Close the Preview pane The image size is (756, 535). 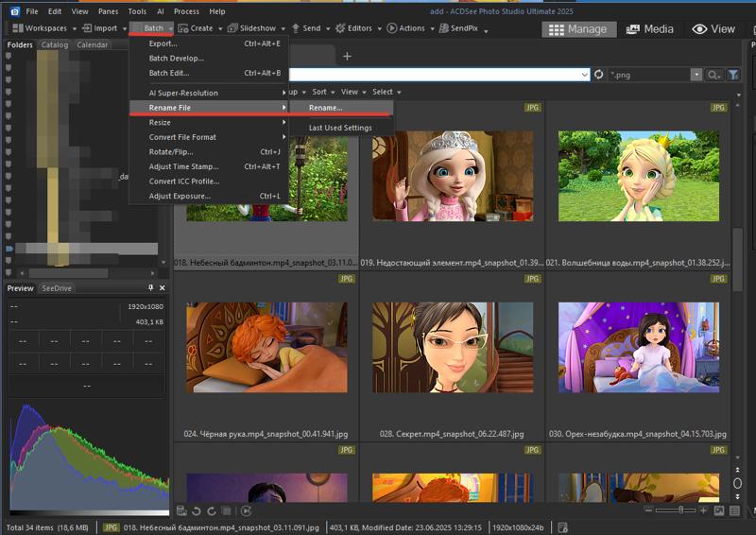click(x=163, y=288)
